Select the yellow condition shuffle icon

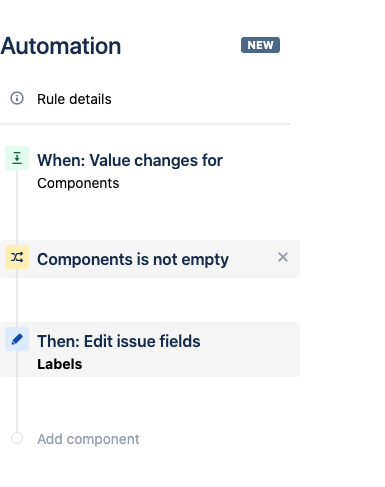click(x=17, y=257)
